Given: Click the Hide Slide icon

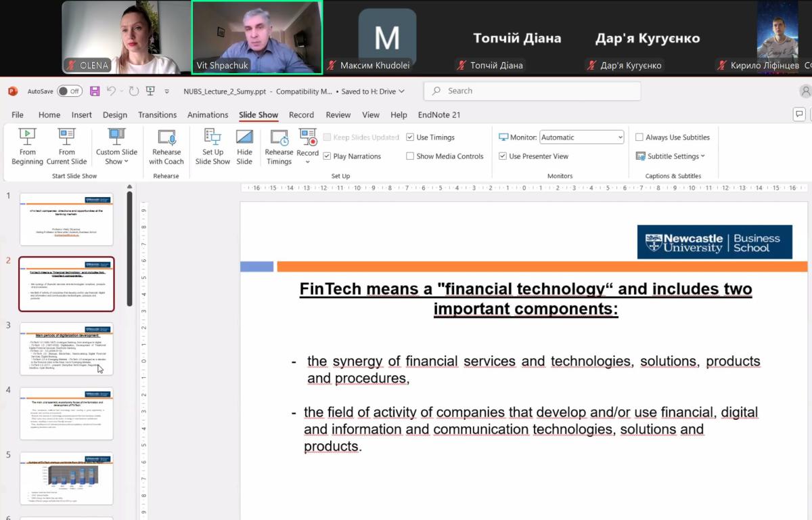Looking at the screenshot, I should point(244,146).
